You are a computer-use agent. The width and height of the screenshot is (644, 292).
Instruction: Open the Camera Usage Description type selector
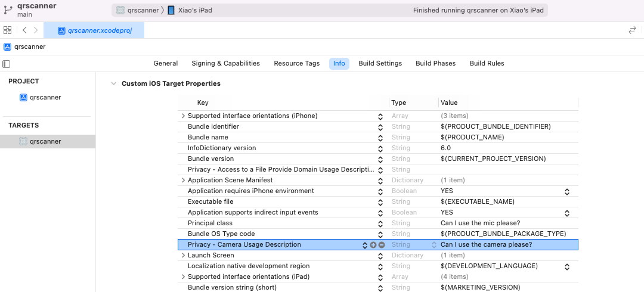point(434,245)
